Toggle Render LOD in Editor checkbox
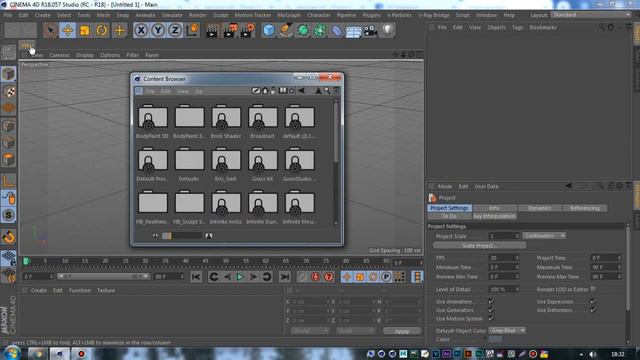Image resolution: width=640 pixels, height=360 pixels. 593,289
